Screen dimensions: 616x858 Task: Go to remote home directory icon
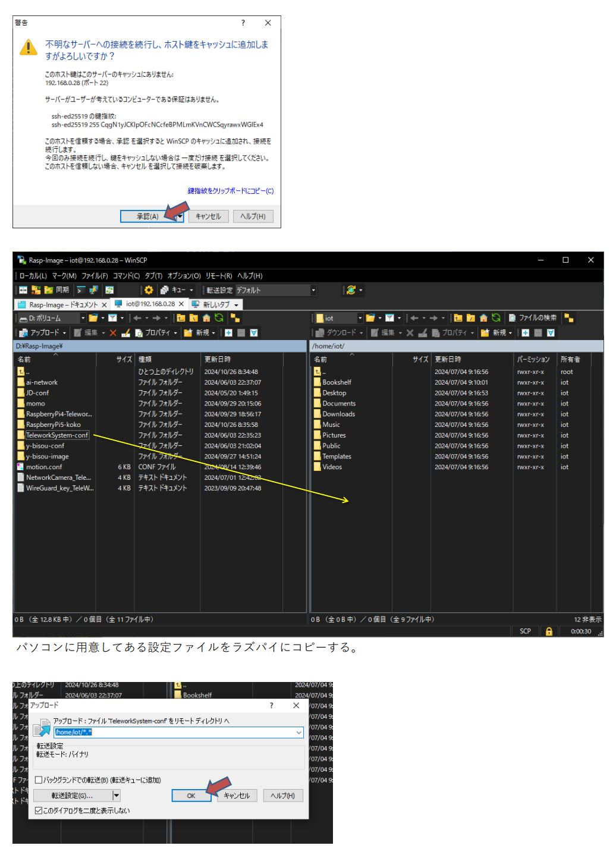(x=483, y=318)
